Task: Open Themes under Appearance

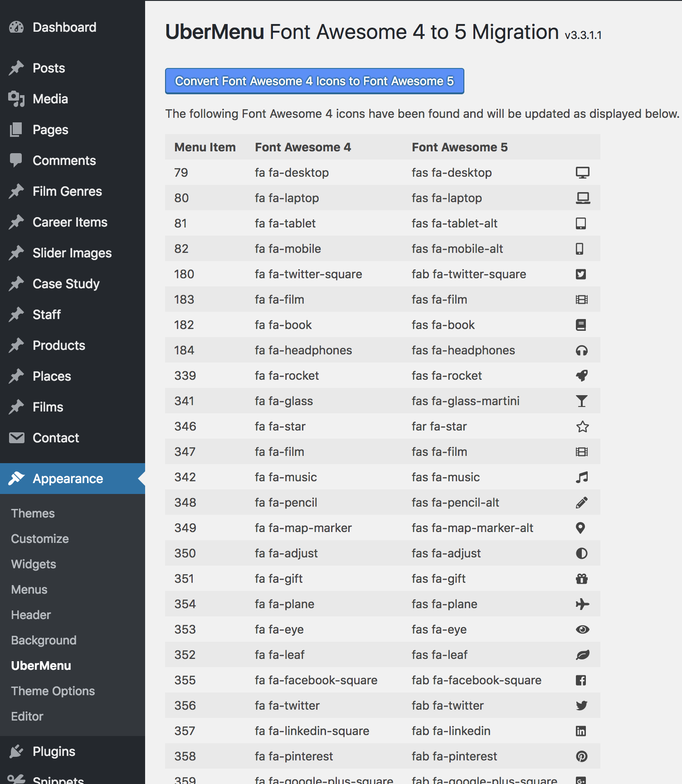Action: (33, 513)
